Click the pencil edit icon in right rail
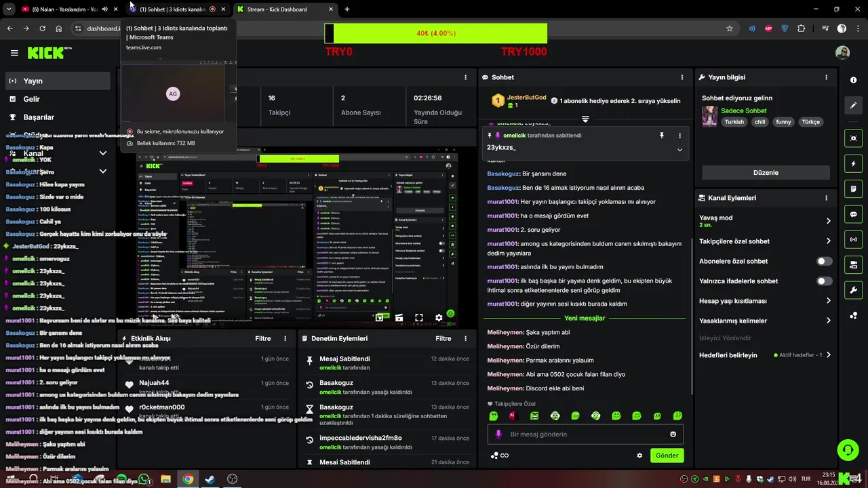This screenshot has height=488, width=868. [x=853, y=106]
